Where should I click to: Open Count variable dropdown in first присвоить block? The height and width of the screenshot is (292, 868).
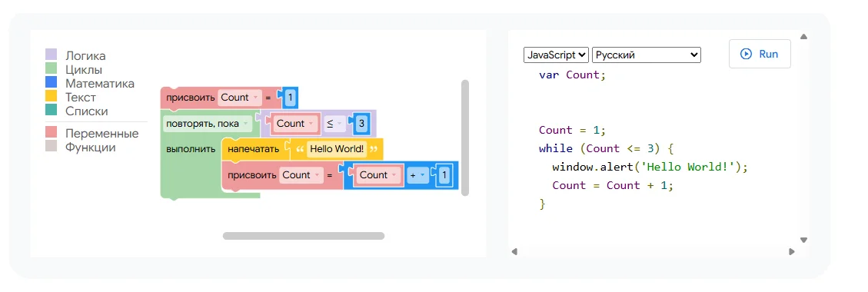(x=239, y=98)
